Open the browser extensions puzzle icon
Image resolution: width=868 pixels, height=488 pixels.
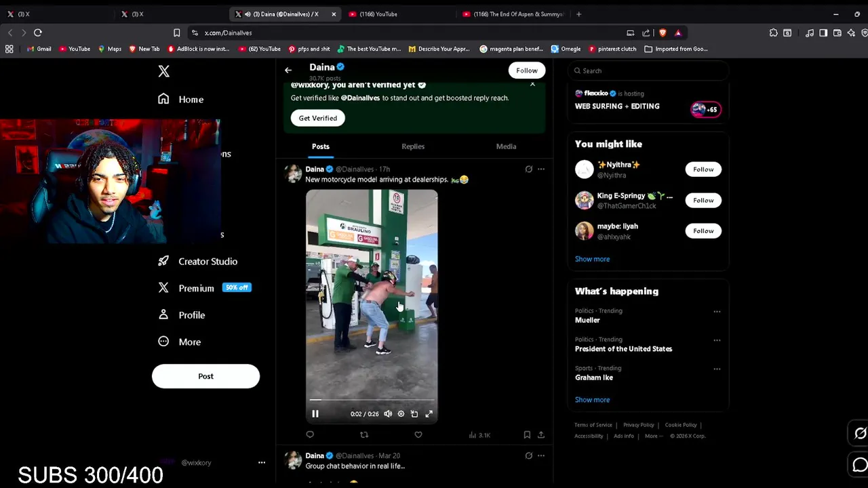point(774,33)
